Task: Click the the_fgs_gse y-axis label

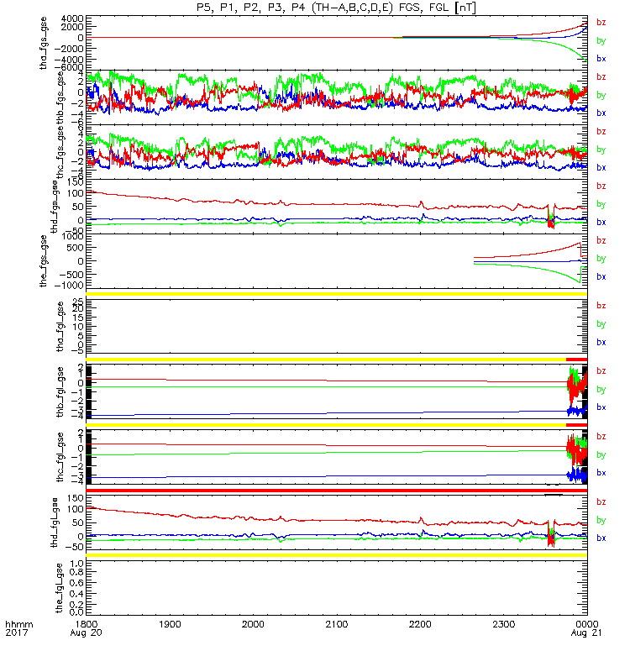Action: (x=44, y=261)
